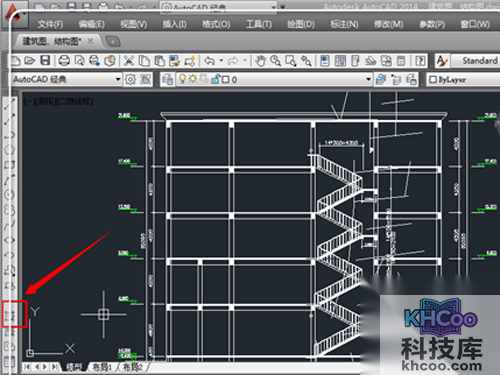Expand the AutoCAD workspace dropdown
Screen dimensions: 500x375
coord(118,79)
